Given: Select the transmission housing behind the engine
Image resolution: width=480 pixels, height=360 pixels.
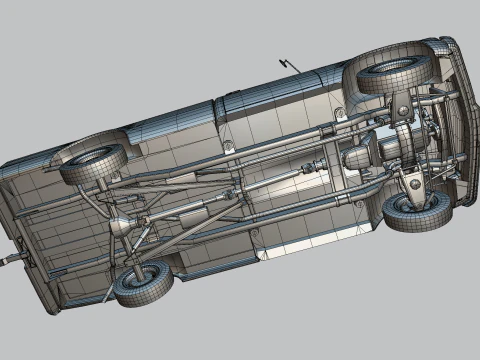Looking at the screenshot, I should click(359, 155).
